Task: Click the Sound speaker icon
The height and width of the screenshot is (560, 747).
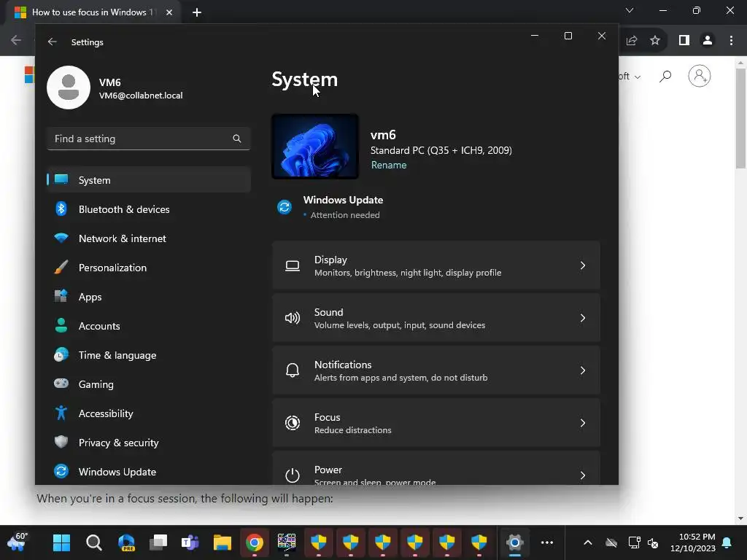Action: 293,318
